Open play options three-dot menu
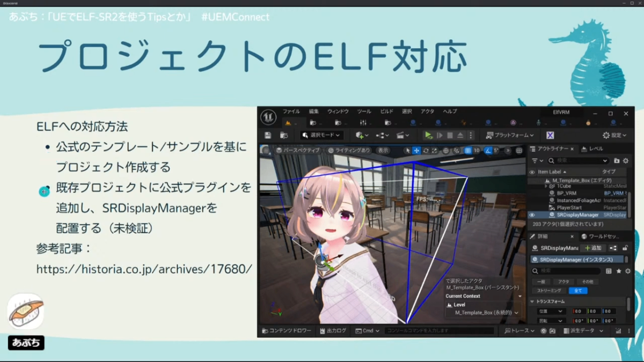The image size is (644, 362). pyautogui.click(x=471, y=135)
